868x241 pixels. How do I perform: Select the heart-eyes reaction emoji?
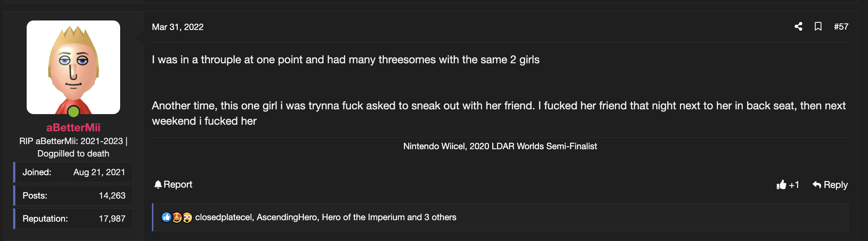pyautogui.click(x=177, y=217)
